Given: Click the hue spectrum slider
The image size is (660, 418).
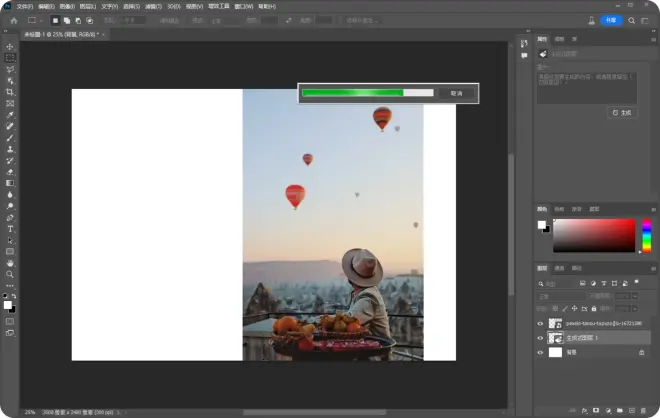Looking at the screenshot, I should click(x=647, y=236).
